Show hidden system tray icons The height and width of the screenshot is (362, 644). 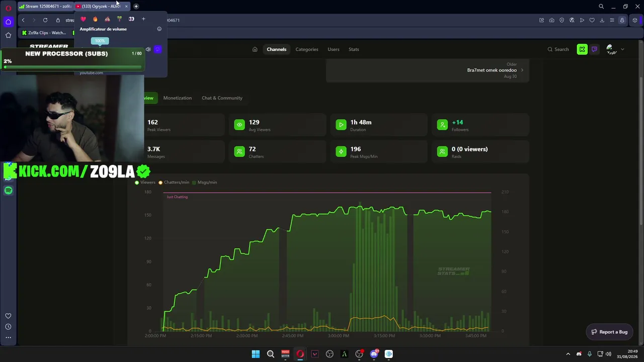click(568, 354)
